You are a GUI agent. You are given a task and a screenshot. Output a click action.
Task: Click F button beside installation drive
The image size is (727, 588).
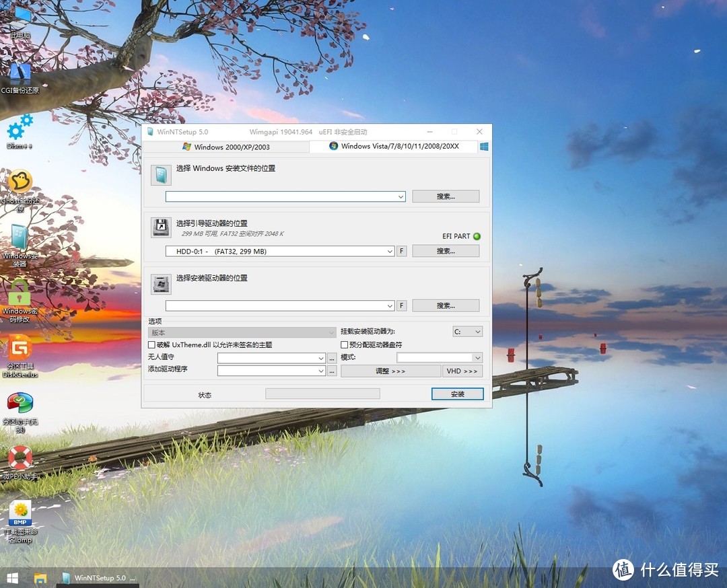[x=401, y=306]
